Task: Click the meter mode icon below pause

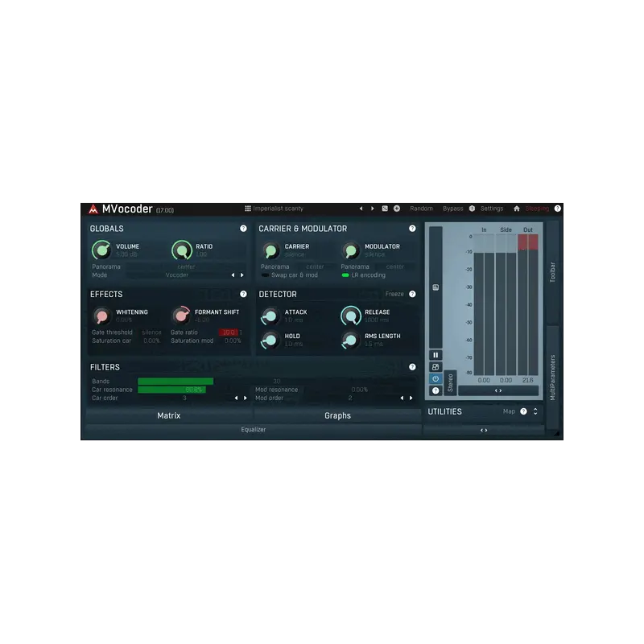Action: (x=436, y=367)
